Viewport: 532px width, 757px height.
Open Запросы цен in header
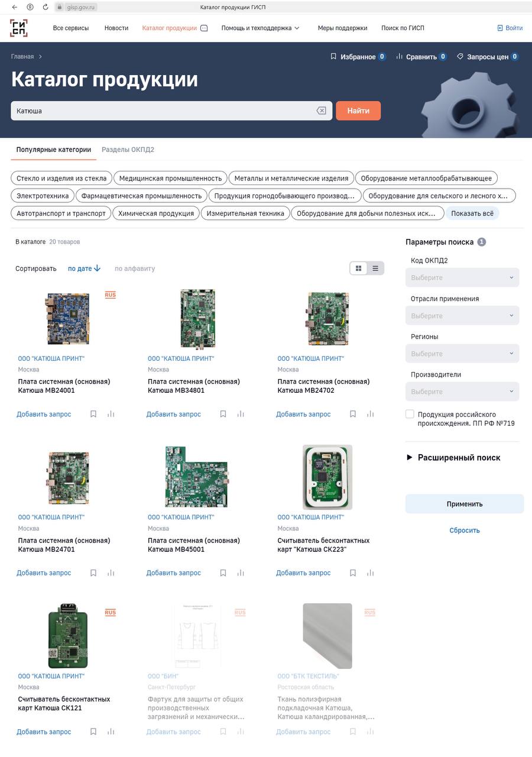[487, 57]
